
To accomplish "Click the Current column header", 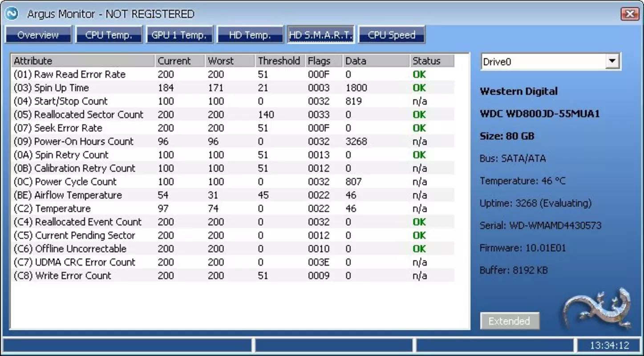I will (180, 61).
